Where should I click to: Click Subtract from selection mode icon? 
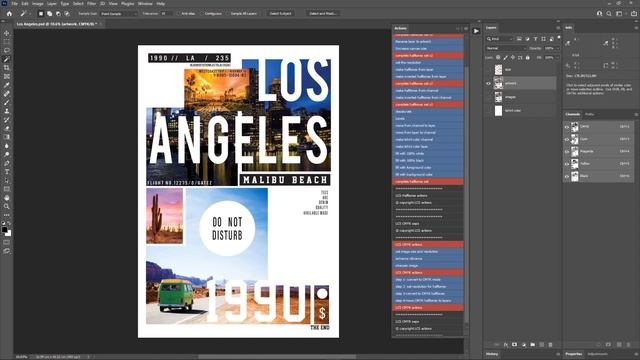pos(58,13)
